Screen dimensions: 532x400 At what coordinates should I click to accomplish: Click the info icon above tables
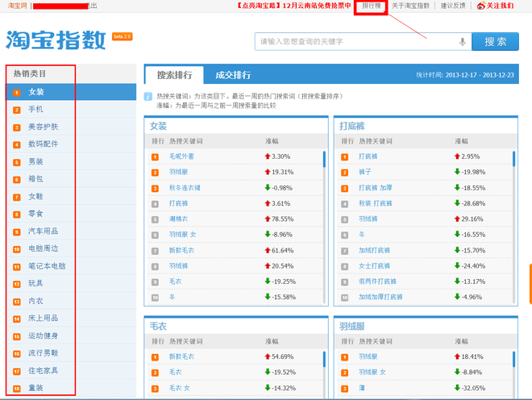[x=148, y=97]
